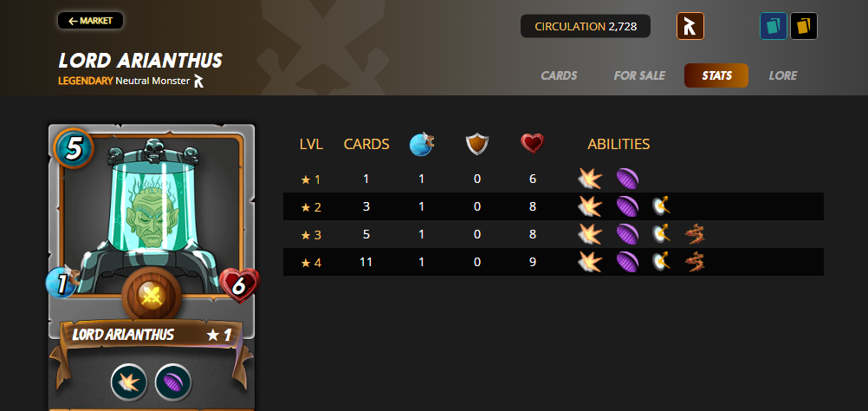
Task: Click the red thorns ability icon in level 3 row
Action: 695,234
